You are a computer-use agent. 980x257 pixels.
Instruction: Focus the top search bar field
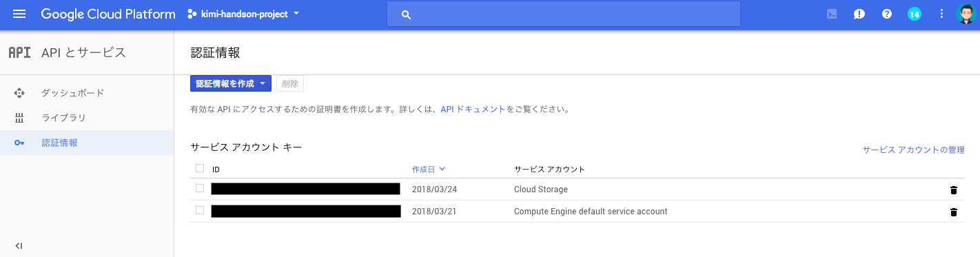coord(563,14)
